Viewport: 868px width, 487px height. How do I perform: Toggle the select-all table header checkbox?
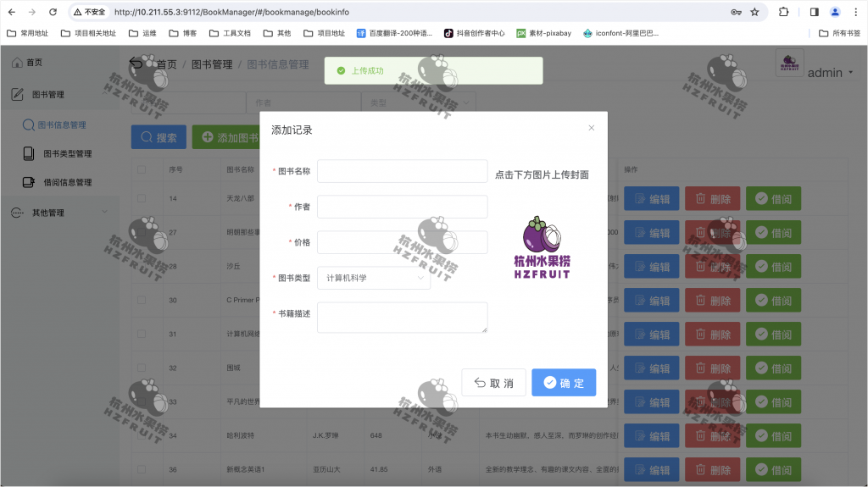142,170
